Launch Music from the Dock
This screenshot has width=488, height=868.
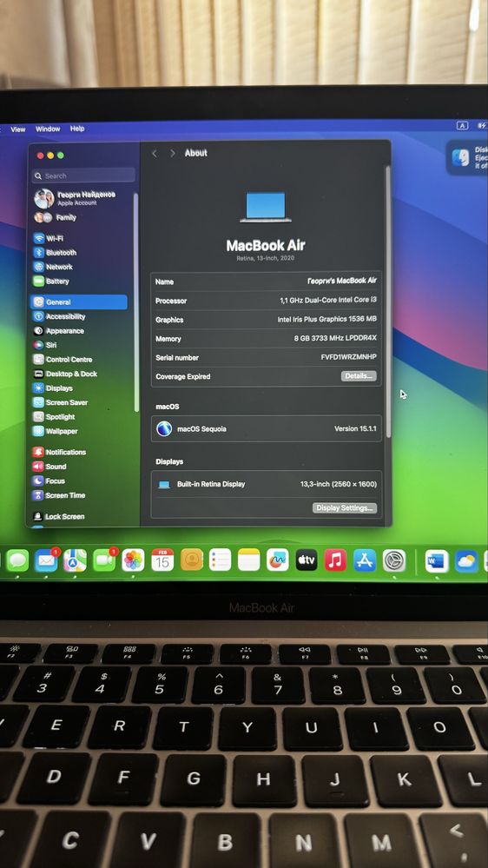click(x=335, y=560)
